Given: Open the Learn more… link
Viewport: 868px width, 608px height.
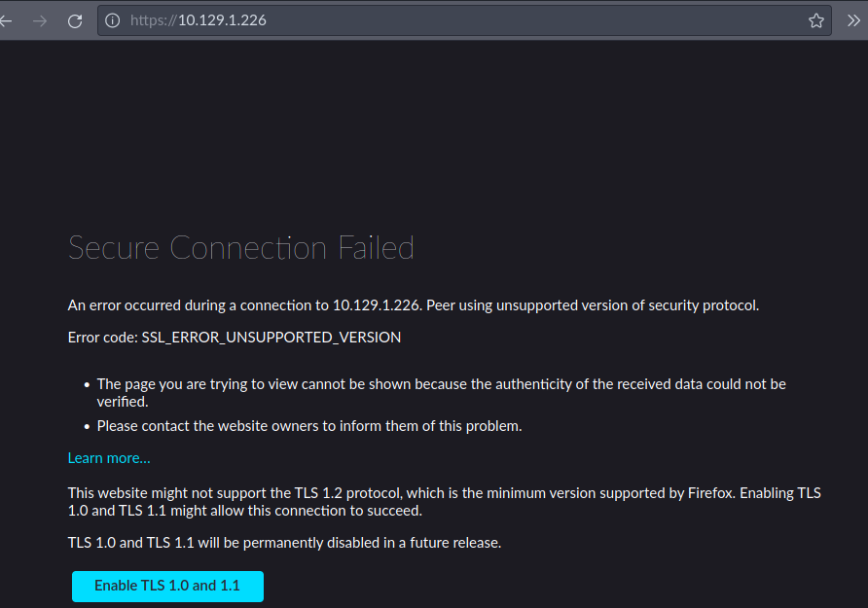Looking at the screenshot, I should point(109,458).
